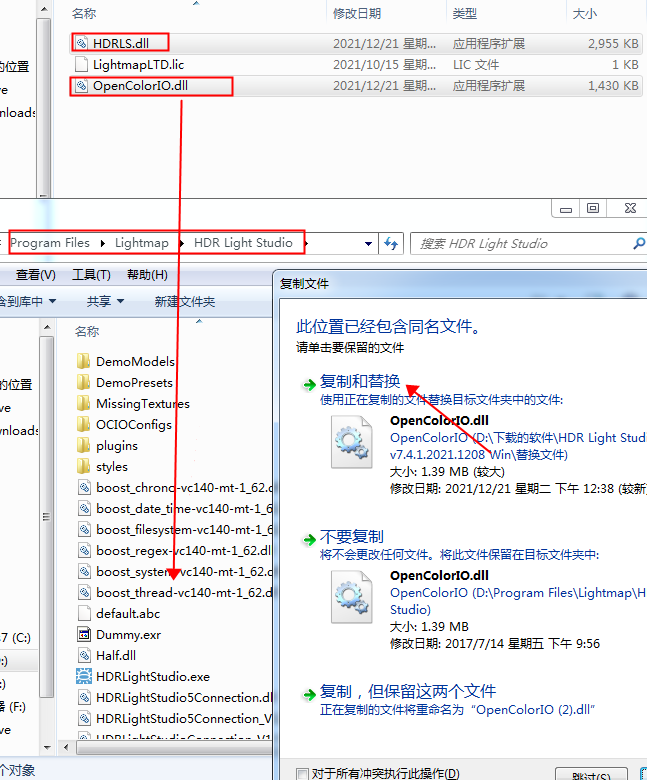Open the 工具(T) menu
This screenshot has width=647, height=780.
(x=91, y=275)
